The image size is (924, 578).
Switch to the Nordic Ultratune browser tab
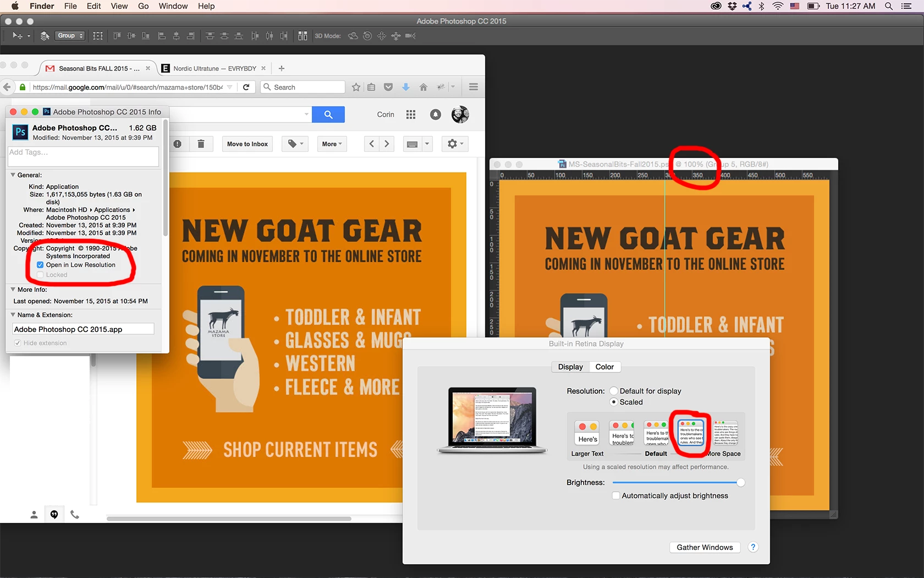tap(213, 68)
